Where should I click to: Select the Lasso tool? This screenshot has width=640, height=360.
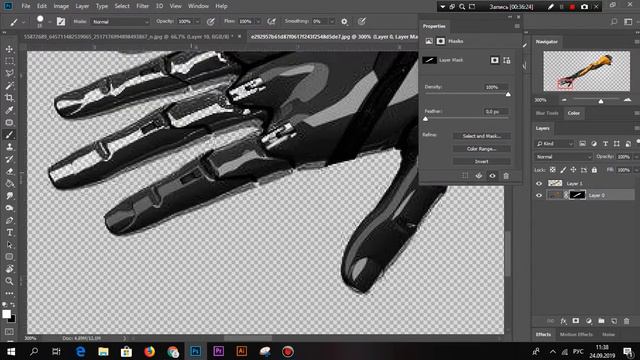9,73
